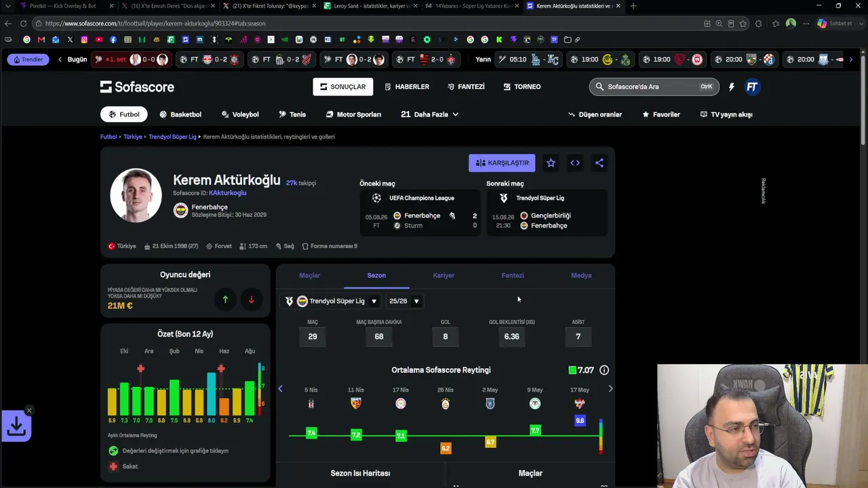Select Motor Sporları in the sports bar
Image resolution: width=868 pixels, height=488 pixels.
pos(353,115)
